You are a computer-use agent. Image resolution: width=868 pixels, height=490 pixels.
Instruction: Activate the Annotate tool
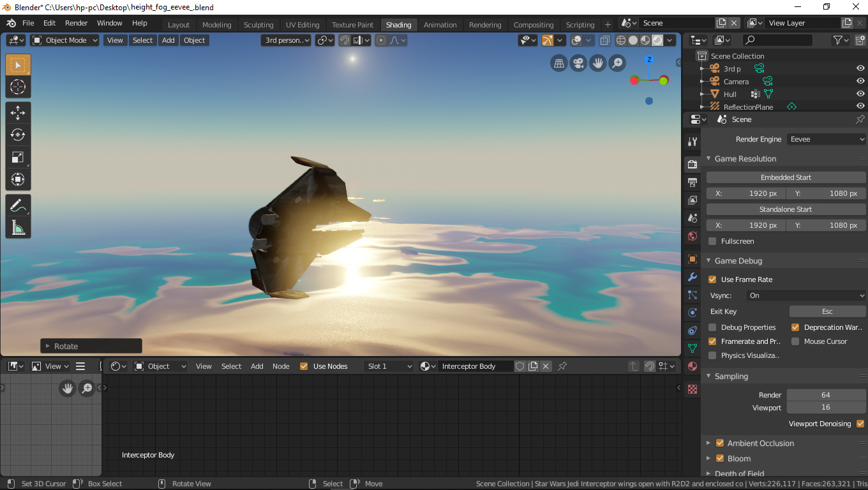[18, 205]
